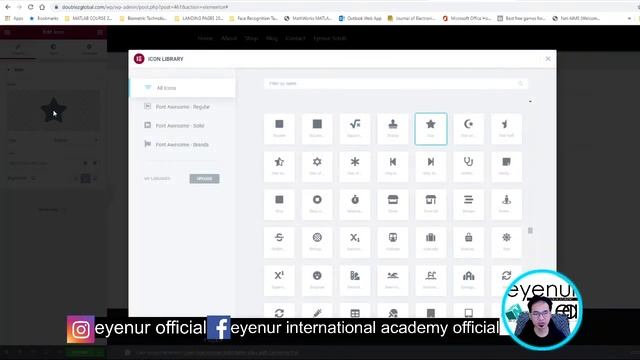Choose the Stamp icon
This screenshot has height=360, width=640.
(393, 129)
